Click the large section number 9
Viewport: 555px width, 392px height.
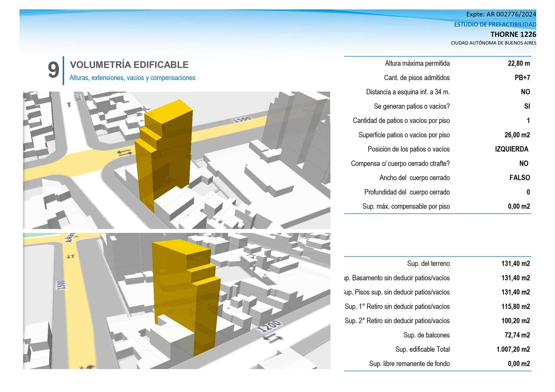tap(53, 70)
